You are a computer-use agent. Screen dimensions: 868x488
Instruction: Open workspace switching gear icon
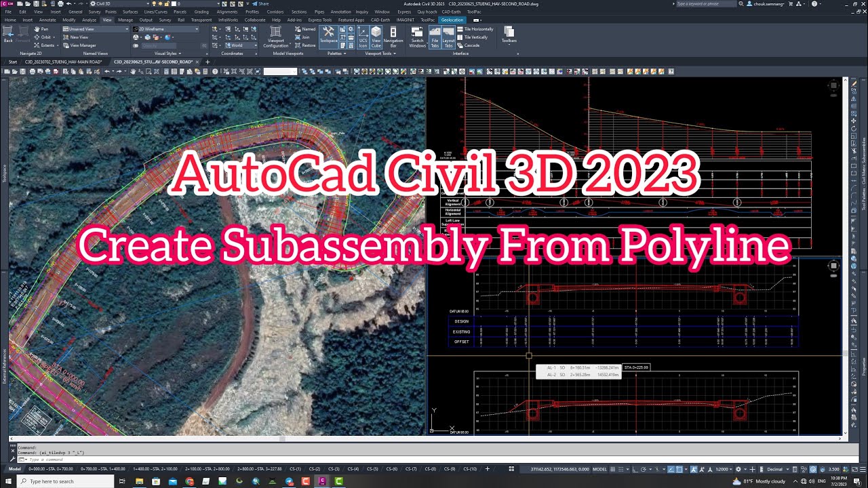coord(740,469)
